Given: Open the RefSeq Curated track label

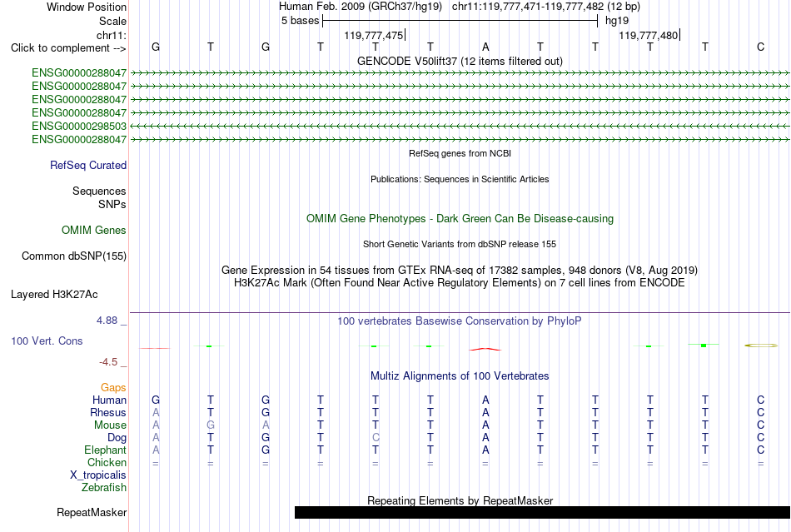Looking at the screenshot, I should click(88, 166).
